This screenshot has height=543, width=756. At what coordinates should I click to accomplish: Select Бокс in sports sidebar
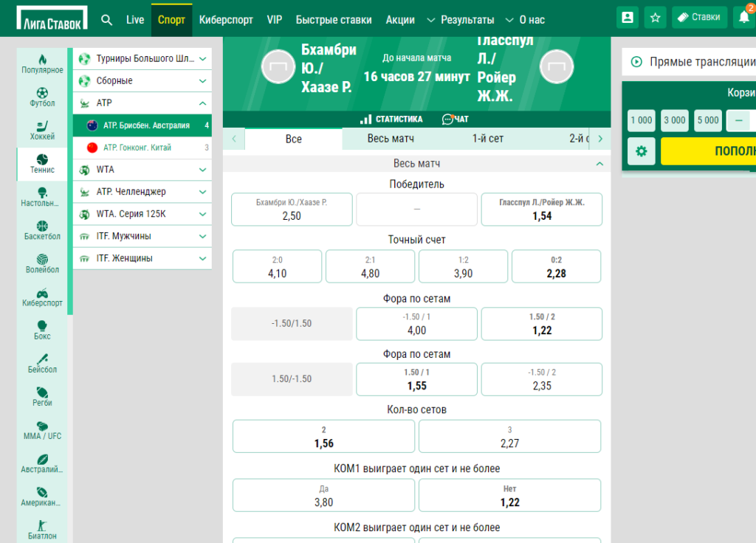[x=42, y=330]
